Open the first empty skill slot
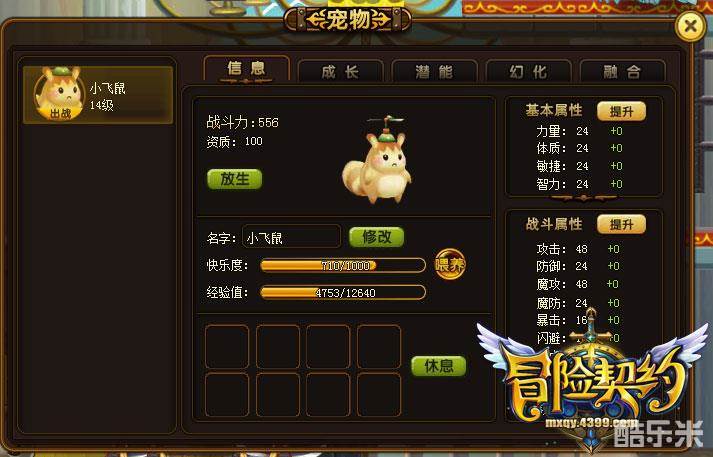Viewport: 713px width, 457px height. coord(227,347)
